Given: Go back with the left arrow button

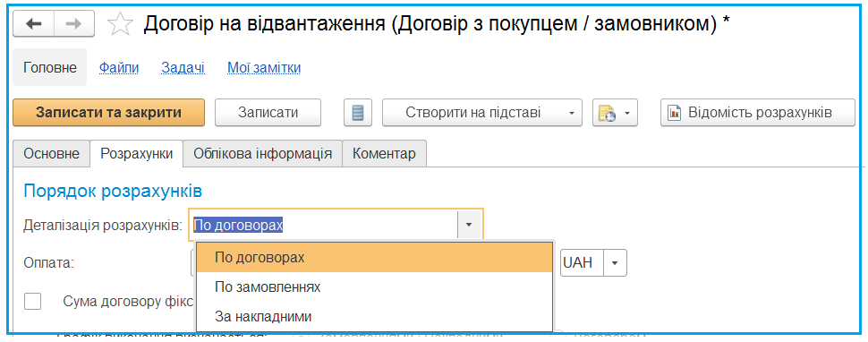Looking at the screenshot, I should (34, 24).
